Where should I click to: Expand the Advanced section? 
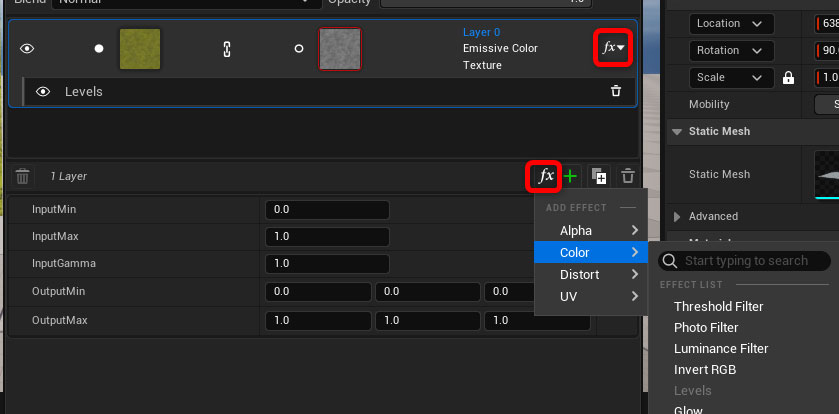677,217
